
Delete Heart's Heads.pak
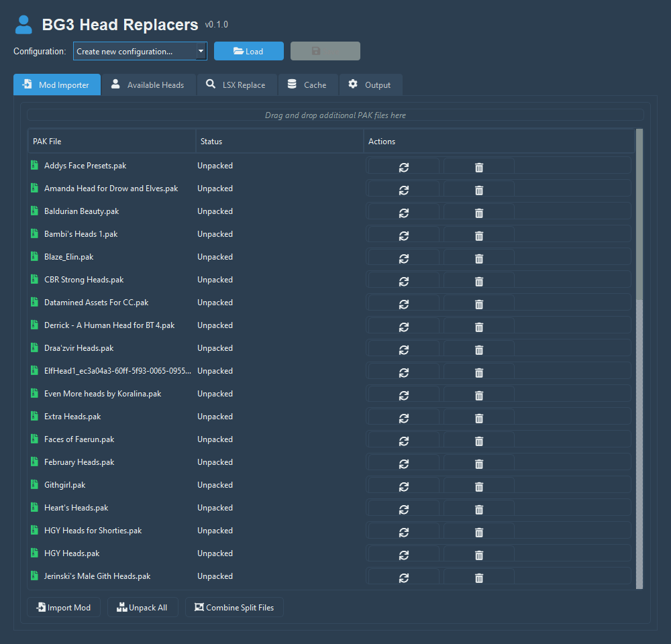point(479,508)
